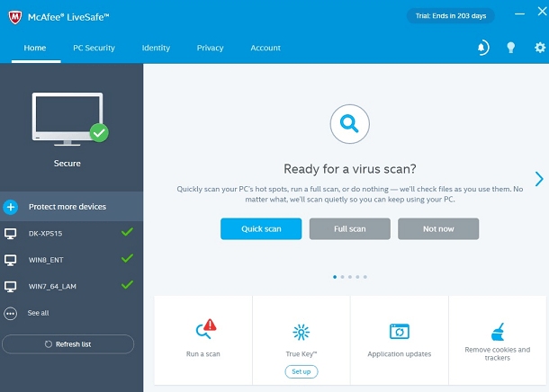Image resolution: width=549 pixels, height=392 pixels.
Task: Open the notifications bell icon
Action: pos(482,48)
